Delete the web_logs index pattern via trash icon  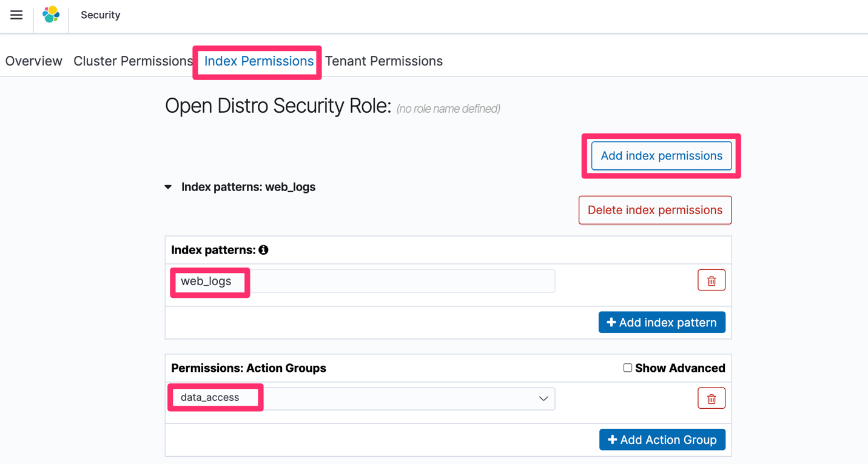[711, 280]
